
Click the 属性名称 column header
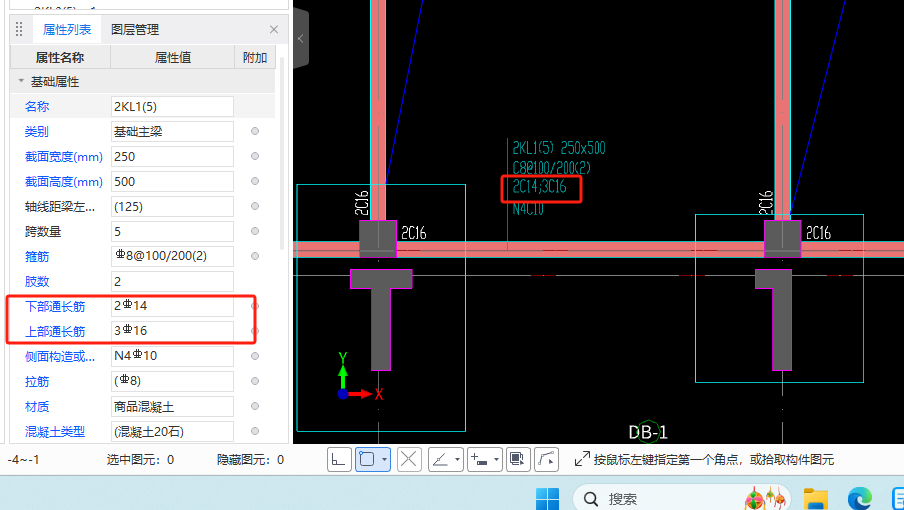click(60, 58)
